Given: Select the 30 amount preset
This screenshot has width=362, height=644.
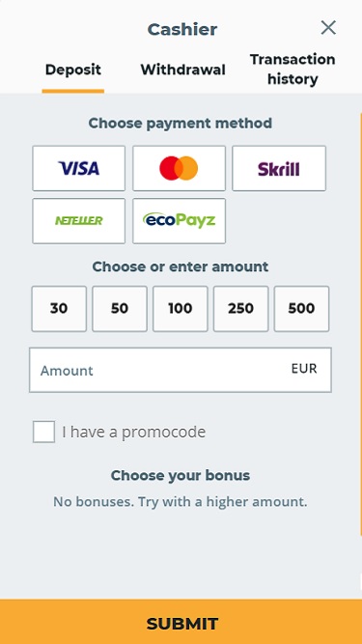Looking at the screenshot, I should click(59, 308).
